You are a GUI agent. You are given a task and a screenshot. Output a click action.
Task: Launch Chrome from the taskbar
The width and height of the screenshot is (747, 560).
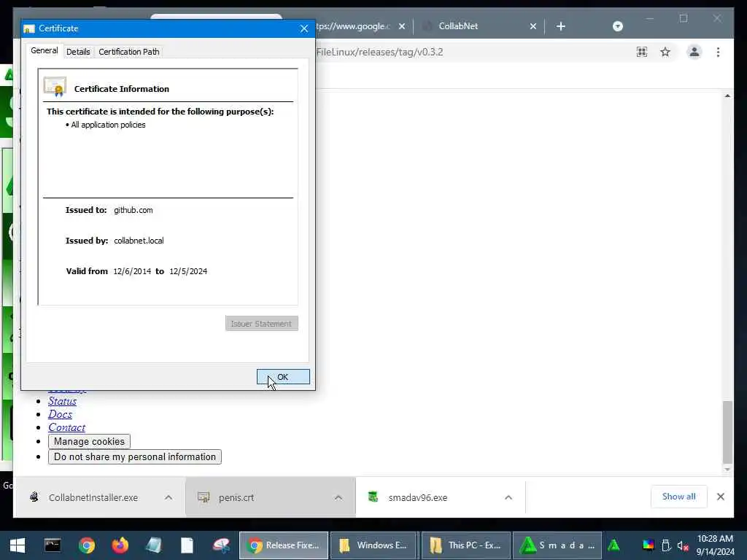87,545
